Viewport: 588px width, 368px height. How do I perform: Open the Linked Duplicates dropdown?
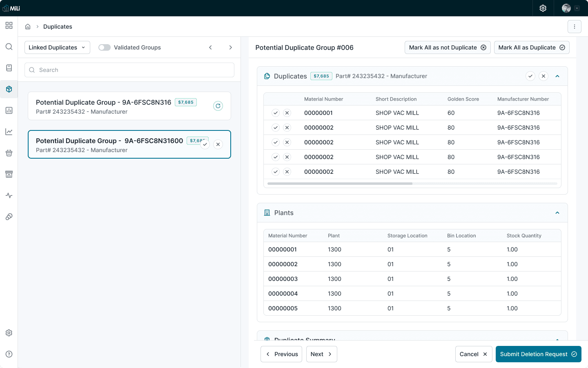(57, 47)
